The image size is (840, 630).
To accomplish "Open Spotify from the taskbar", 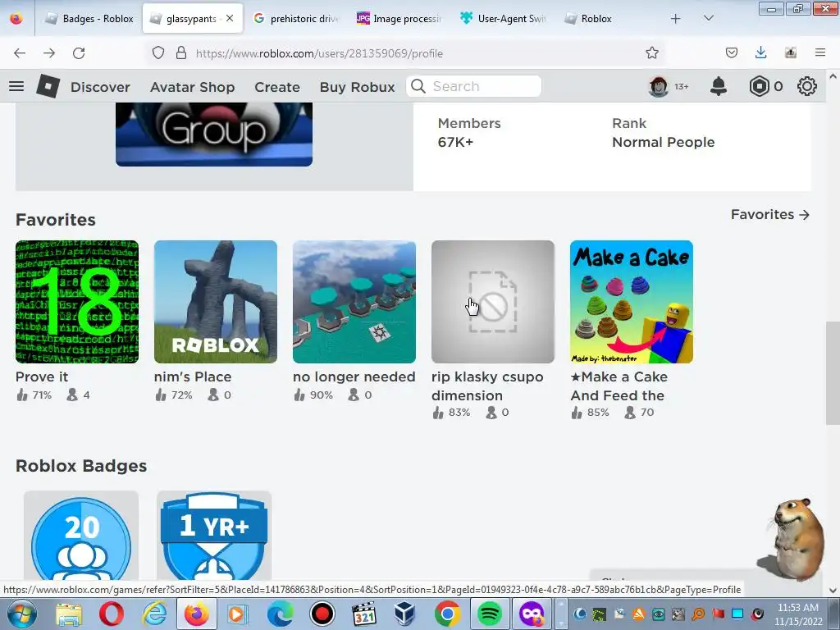I will [489, 614].
